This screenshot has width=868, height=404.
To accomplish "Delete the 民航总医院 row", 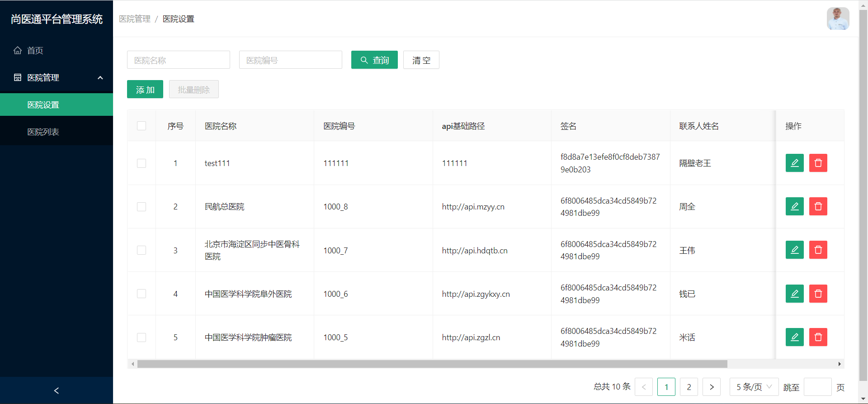I will coord(818,206).
